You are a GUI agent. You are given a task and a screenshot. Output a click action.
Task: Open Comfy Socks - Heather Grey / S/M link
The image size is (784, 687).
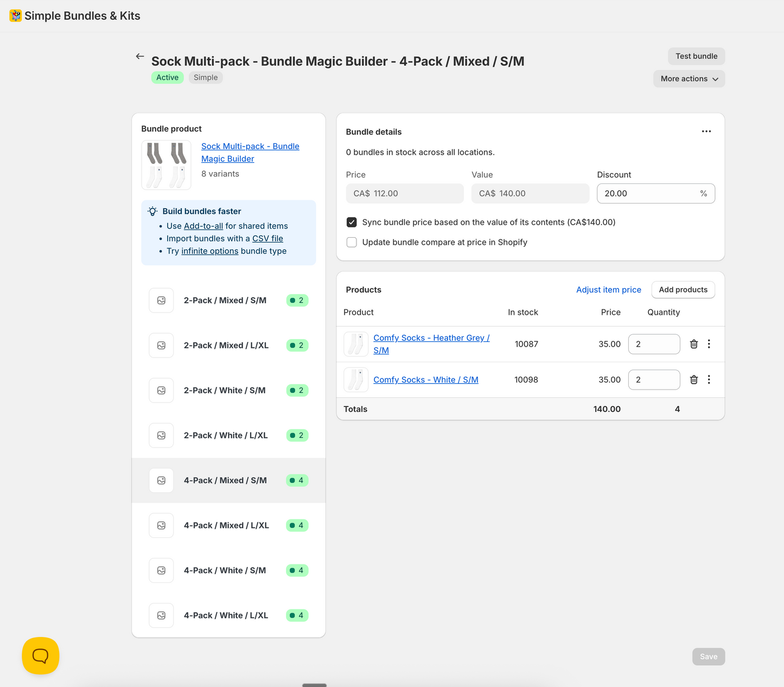(x=431, y=344)
